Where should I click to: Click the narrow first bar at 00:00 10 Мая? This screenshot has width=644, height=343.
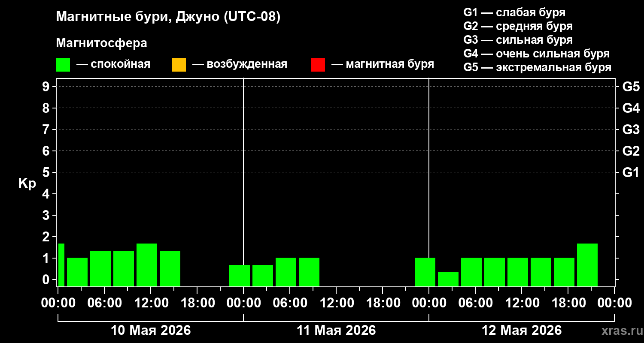pyautogui.click(x=61, y=265)
